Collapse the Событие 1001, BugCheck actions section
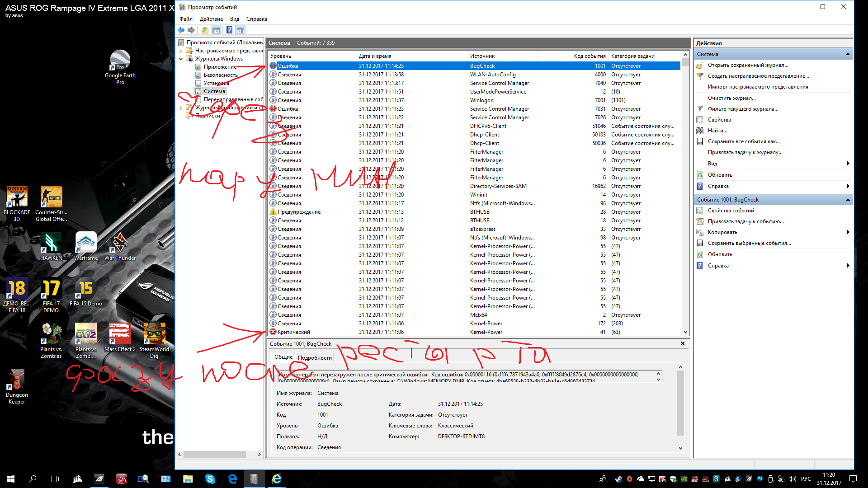 tap(848, 200)
